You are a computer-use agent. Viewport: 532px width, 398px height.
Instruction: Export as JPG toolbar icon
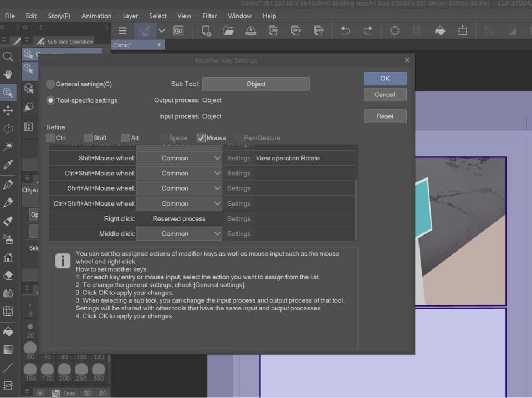(x=273, y=31)
